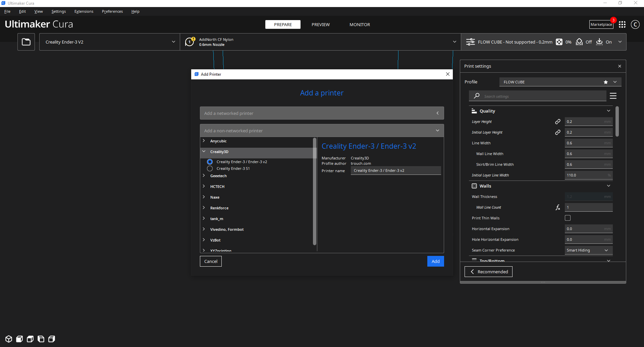The width and height of the screenshot is (644, 347).
Task: Expand the Add a networked printer section
Action: click(322, 113)
